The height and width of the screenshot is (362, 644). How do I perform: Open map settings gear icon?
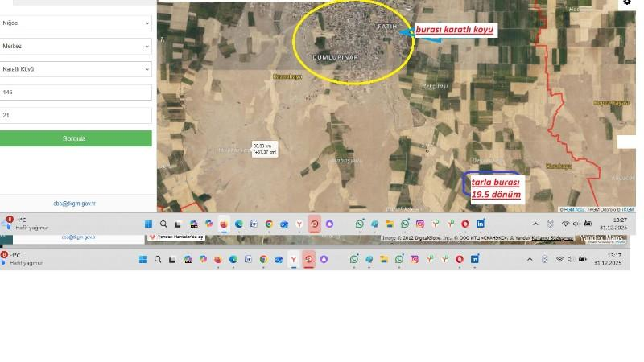(x=627, y=2)
